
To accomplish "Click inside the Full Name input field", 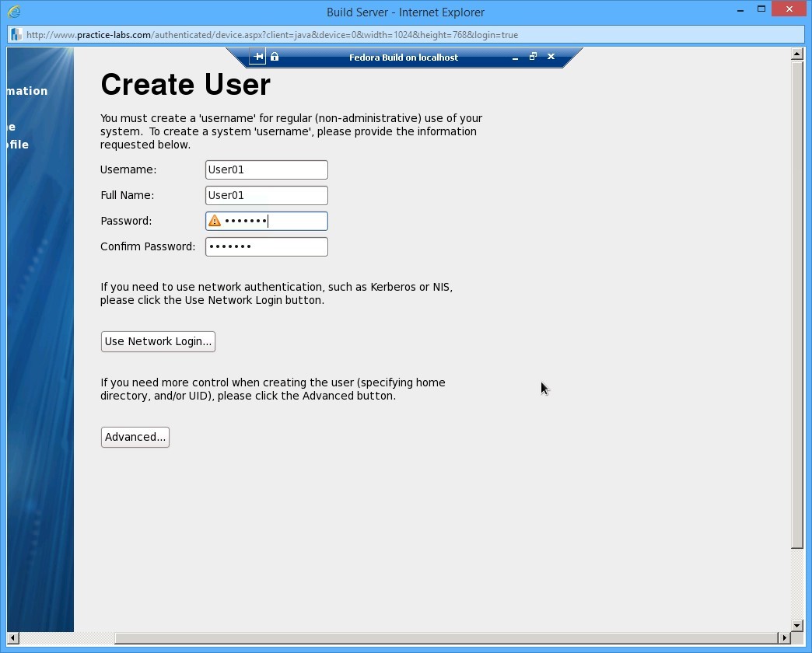I will pyautogui.click(x=266, y=195).
